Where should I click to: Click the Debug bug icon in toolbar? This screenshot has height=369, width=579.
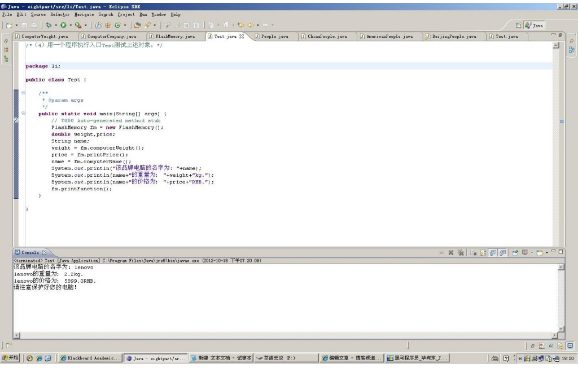click(48, 25)
